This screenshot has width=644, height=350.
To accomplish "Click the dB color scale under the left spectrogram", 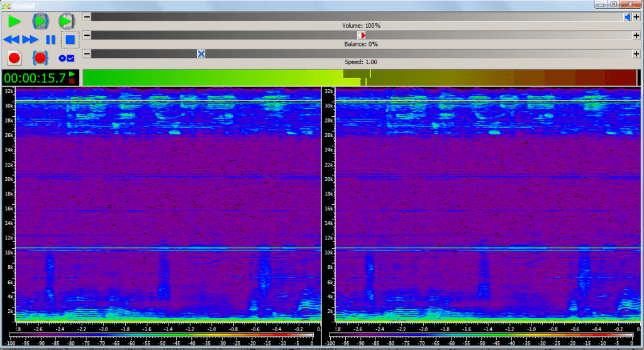I will pyautogui.click(x=161, y=339).
